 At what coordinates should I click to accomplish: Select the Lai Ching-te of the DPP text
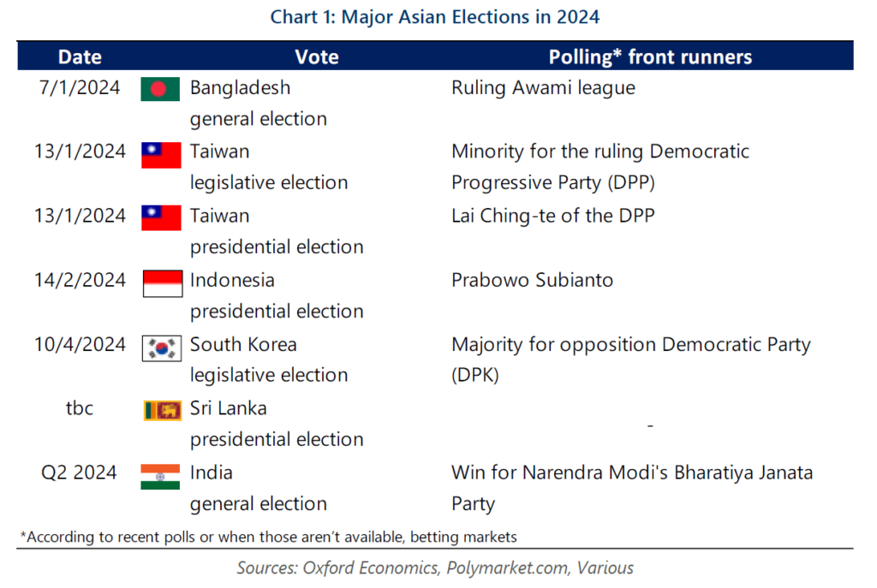coord(552,216)
